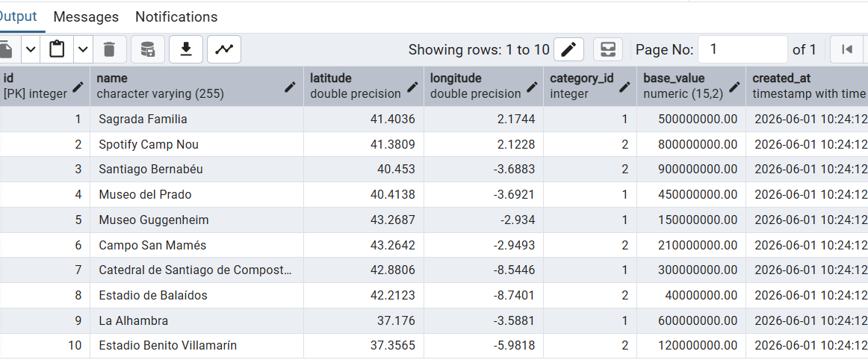Click longitude value 2.1228
The image size is (868, 360).
click(x=483, y=145)
